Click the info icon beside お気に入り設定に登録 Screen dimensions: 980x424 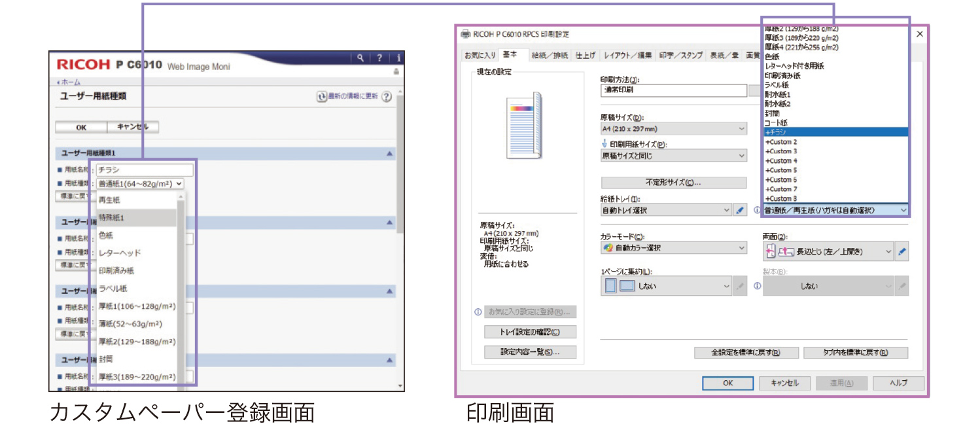478,312
